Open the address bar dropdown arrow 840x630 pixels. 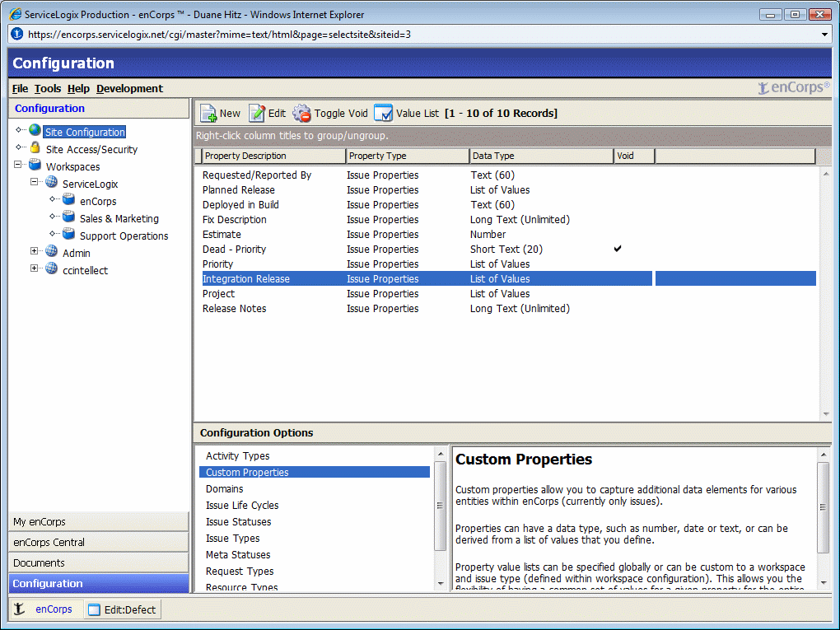point(824,35)
